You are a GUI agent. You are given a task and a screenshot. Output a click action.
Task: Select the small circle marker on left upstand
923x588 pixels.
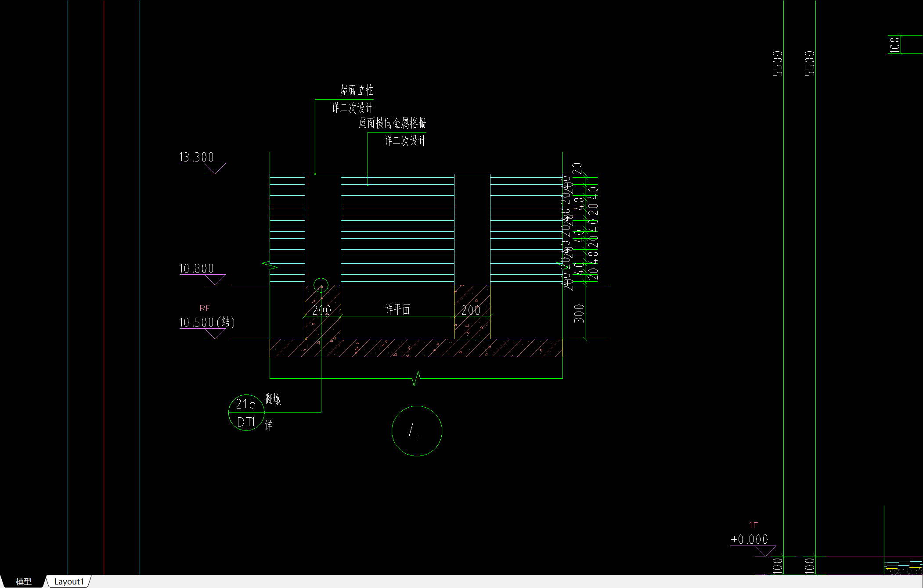[x=321, y=285]
